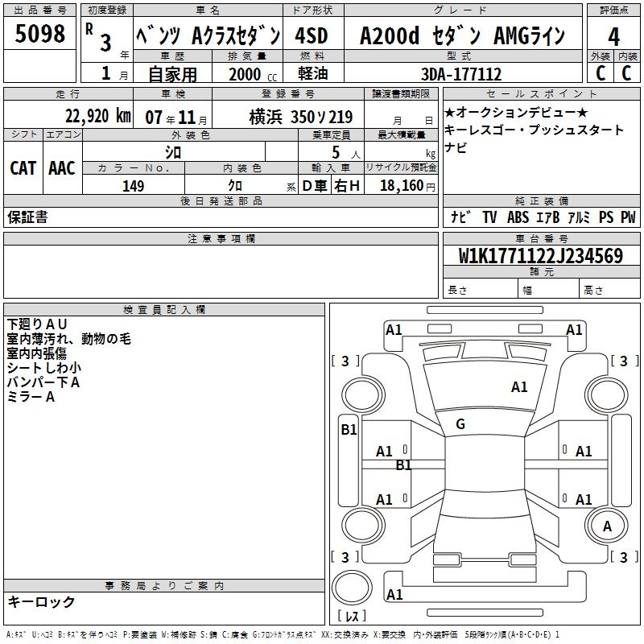Select note バンパー下A
Screen dimensions: 644x644
(x=43, y=382)
